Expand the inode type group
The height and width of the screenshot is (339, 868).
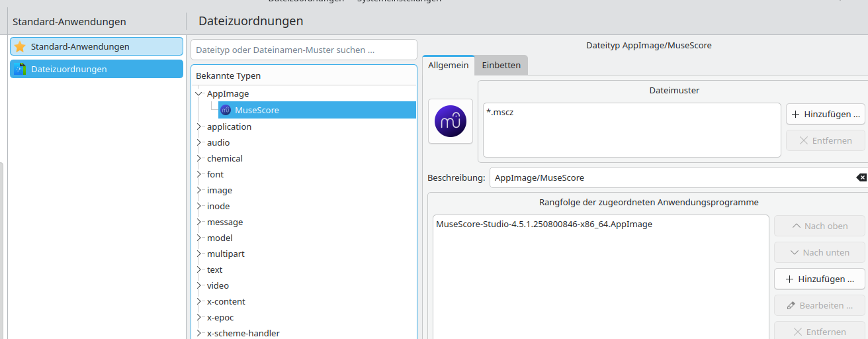point(198,206)
